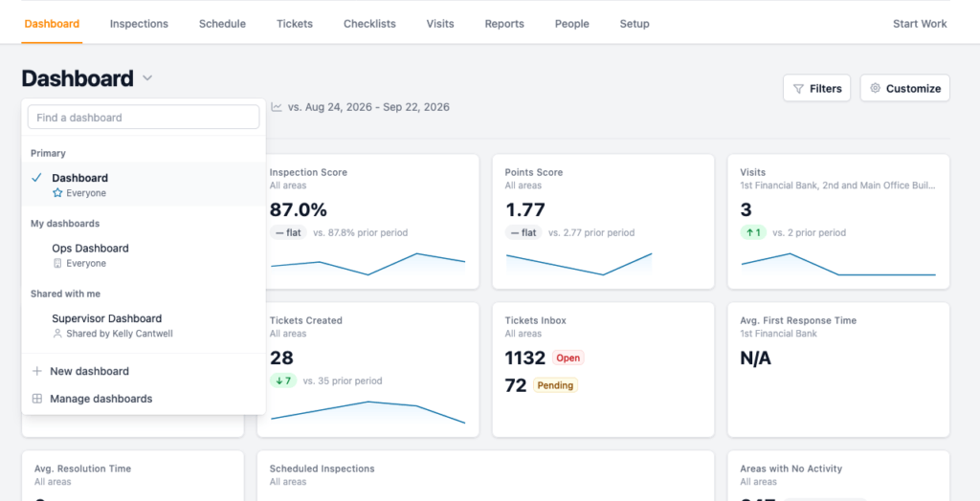Click the Avg. Resolution Time card title

pos(82,468)
